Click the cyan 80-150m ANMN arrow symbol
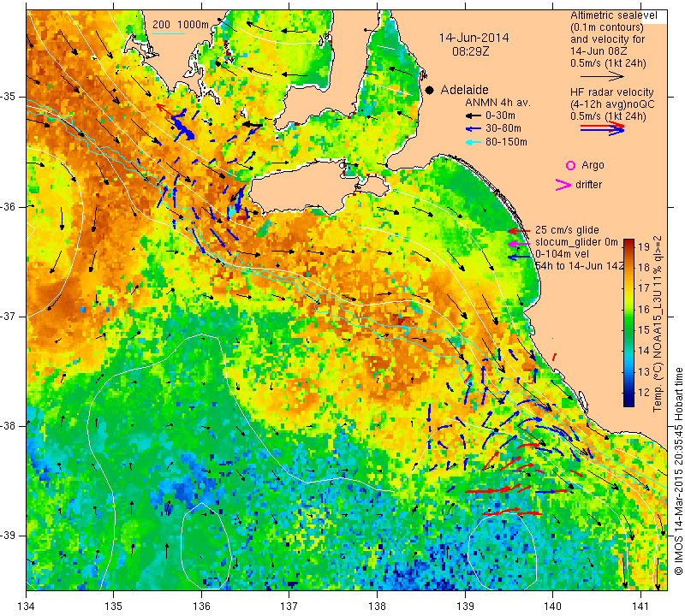685x616 pixels. tap(473, 142)
